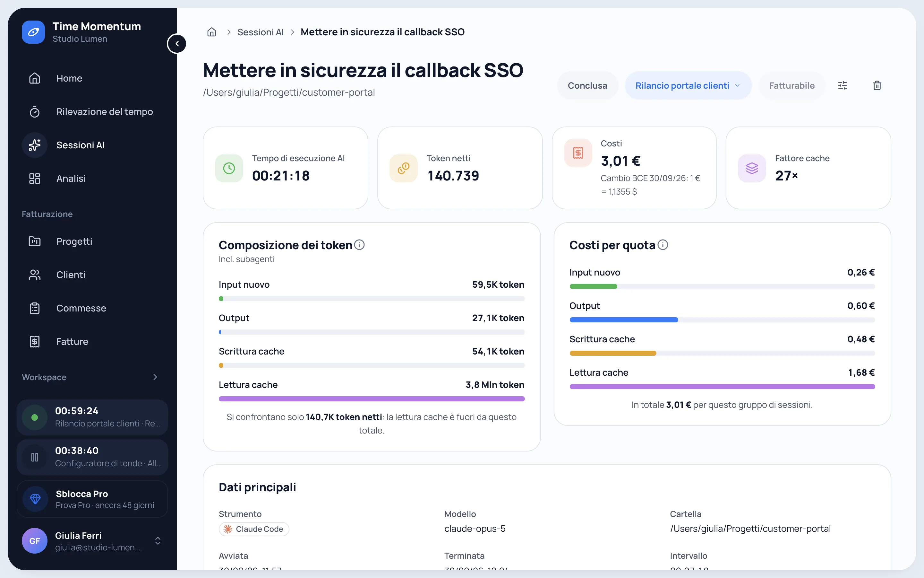Click the claude-opus-5 model value
Image resolution: width=924 pixels, height=578 pixels.
point(475,529)
